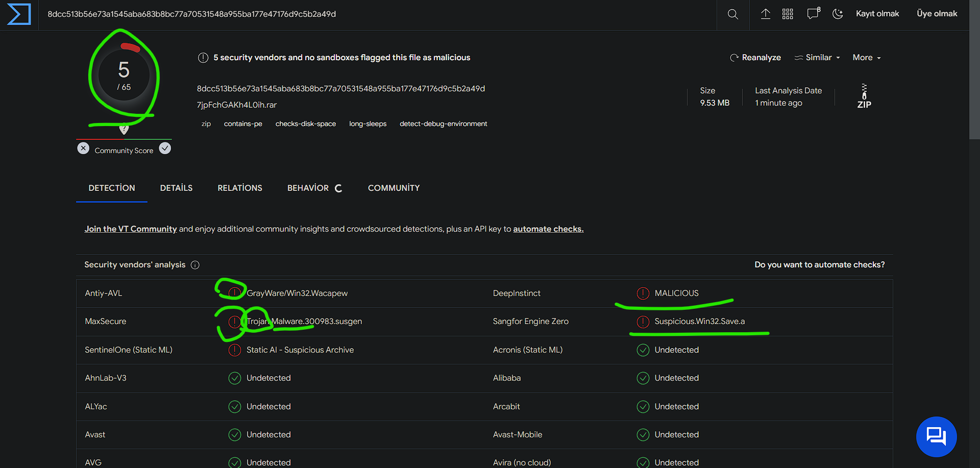The height and width of the screenshot is (468, 980).
Task: Select the Acronis undetected check icon
Action: click(x=643, y=350)
